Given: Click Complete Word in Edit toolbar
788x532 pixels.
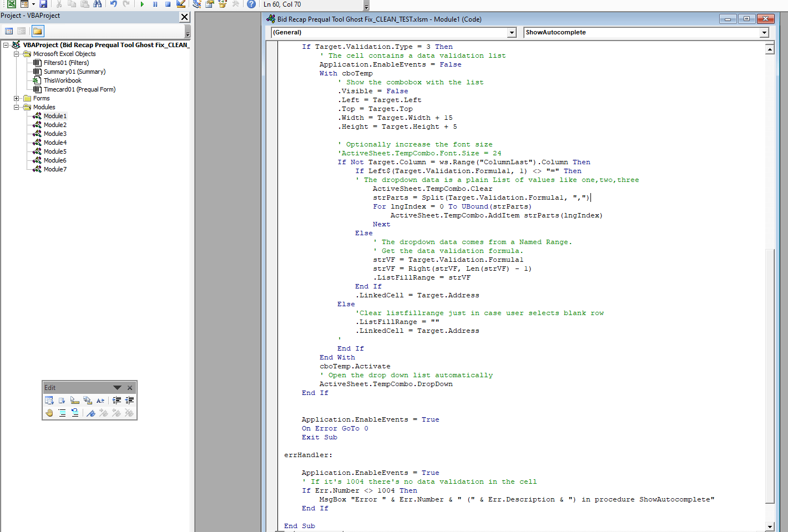Looking at the screenshot, I should click(x=100, y=401).
